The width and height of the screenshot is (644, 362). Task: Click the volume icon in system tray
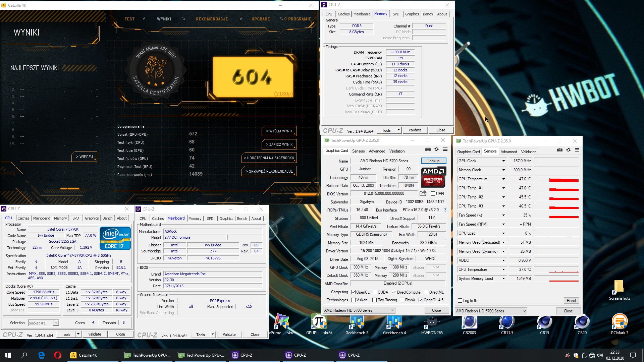tap(600, 355)
